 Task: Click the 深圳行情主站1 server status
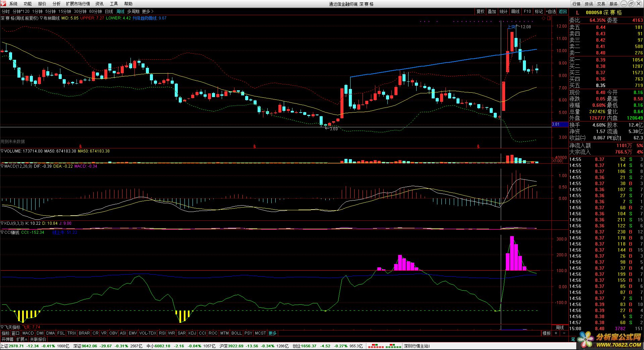pos(417,346)
